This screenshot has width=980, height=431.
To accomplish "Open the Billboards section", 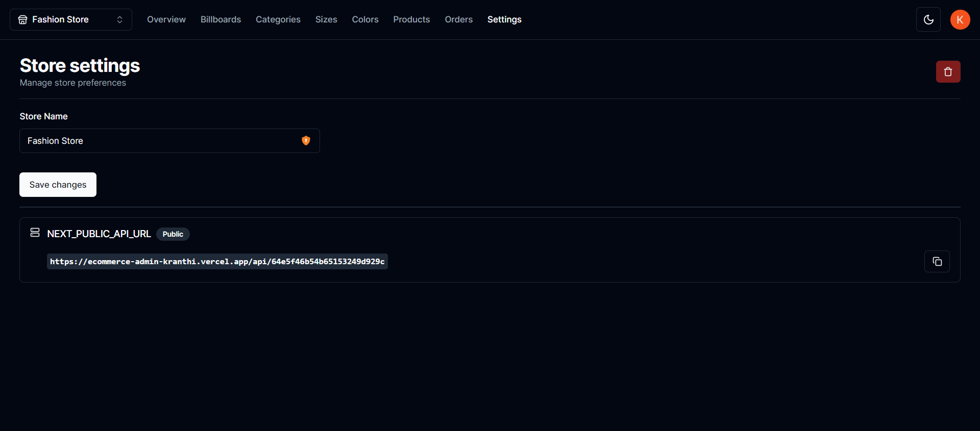I will [220, 19].
